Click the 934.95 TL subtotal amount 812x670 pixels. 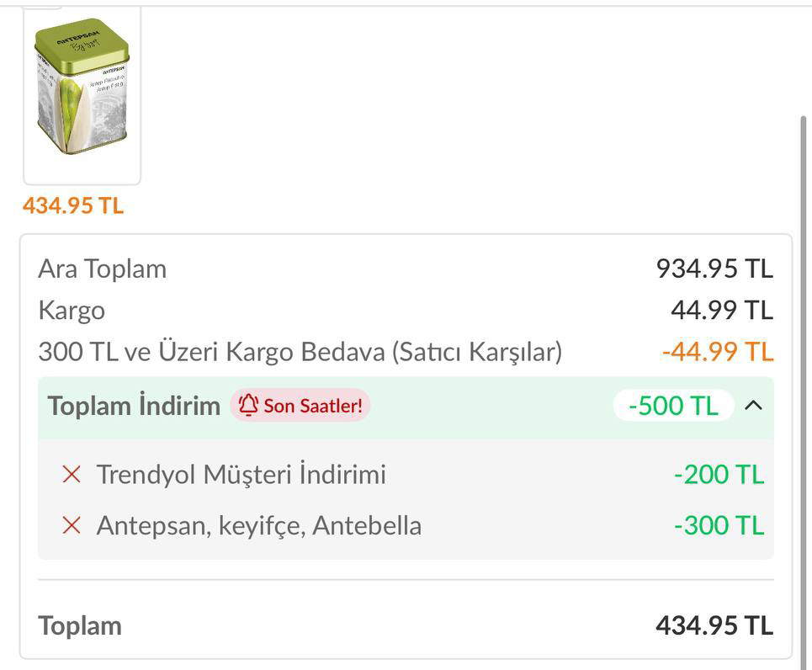click(x=714, y=269)
